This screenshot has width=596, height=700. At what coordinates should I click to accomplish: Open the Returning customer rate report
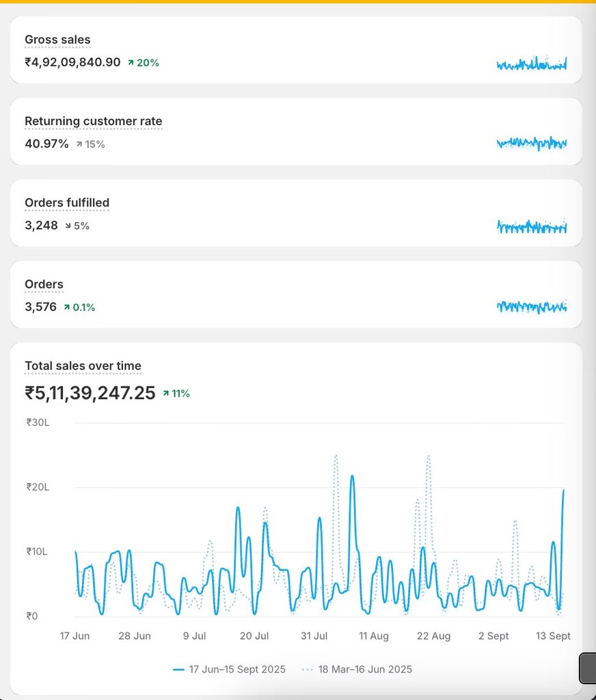[x=93, y=121]
